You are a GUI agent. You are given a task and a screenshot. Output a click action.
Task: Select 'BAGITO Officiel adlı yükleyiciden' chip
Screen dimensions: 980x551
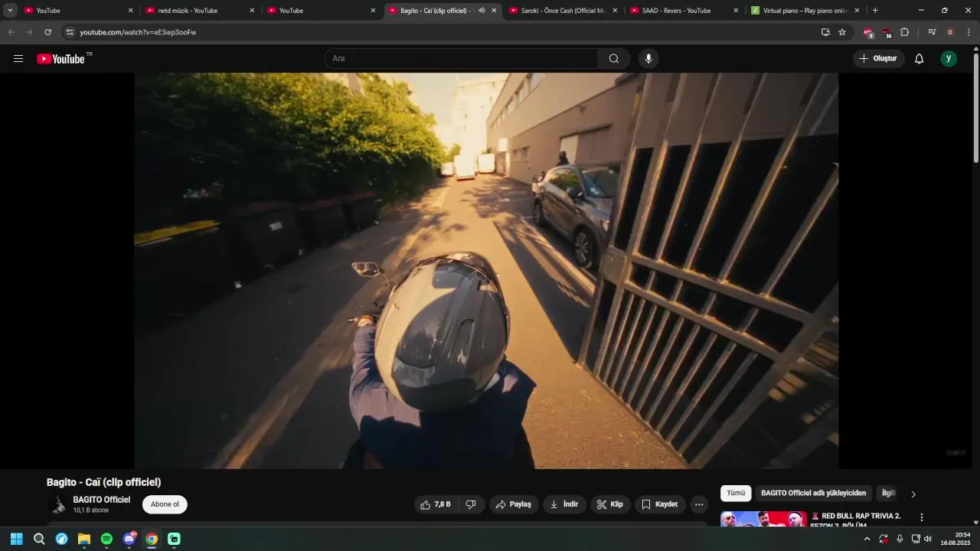[x=813, y=494]
